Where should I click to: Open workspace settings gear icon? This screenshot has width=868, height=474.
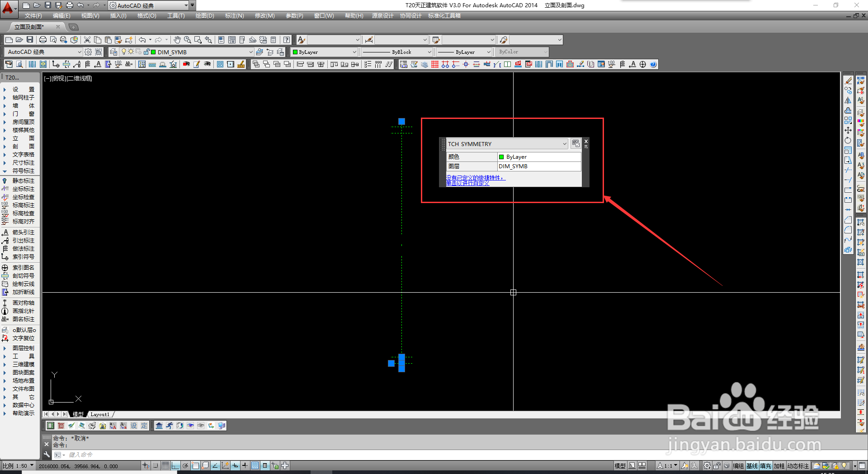click(88, 52)
